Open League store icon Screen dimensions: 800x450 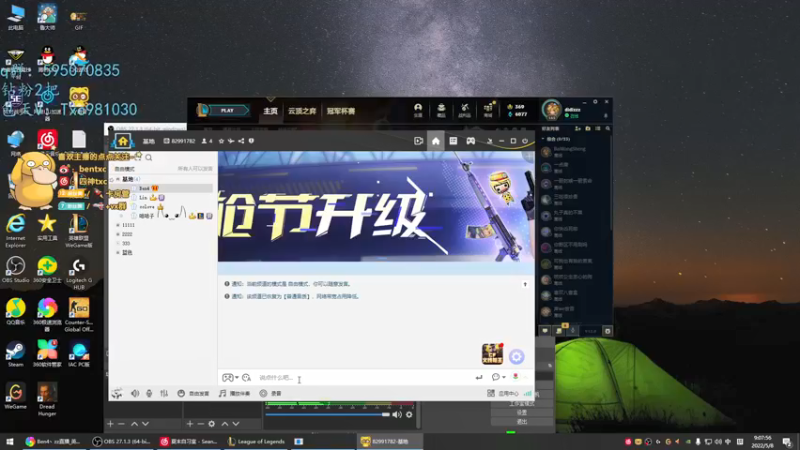[488, 110]
